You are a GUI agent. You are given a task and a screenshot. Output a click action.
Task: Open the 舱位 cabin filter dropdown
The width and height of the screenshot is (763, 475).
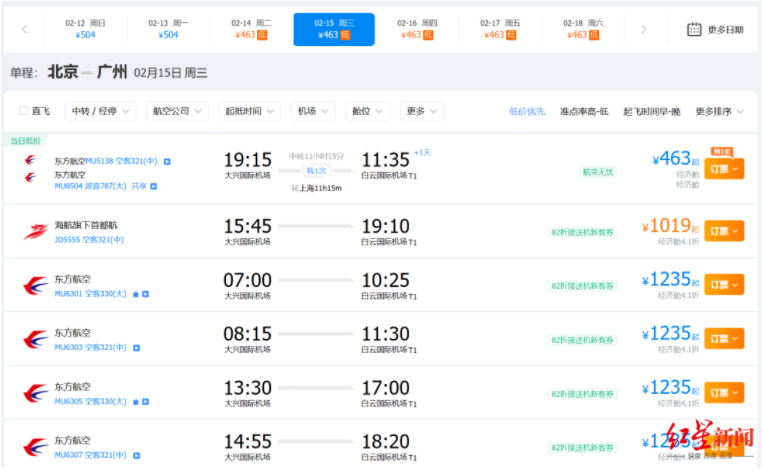click(367, 111)
